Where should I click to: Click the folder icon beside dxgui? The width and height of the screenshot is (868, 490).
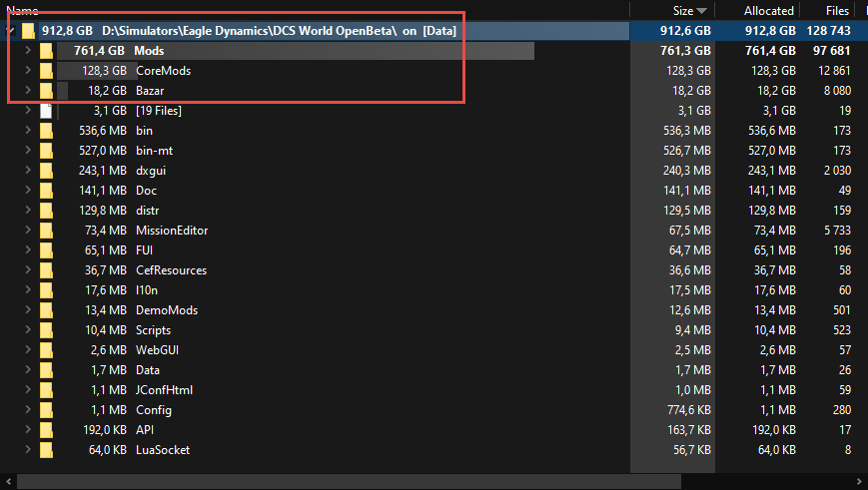[x=47, y=171]
